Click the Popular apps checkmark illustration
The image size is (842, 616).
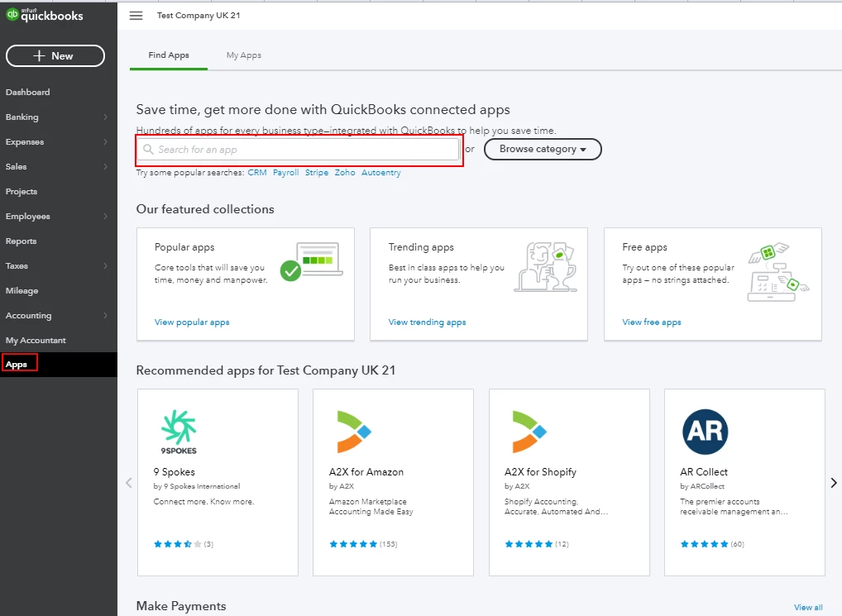point(312,262)
